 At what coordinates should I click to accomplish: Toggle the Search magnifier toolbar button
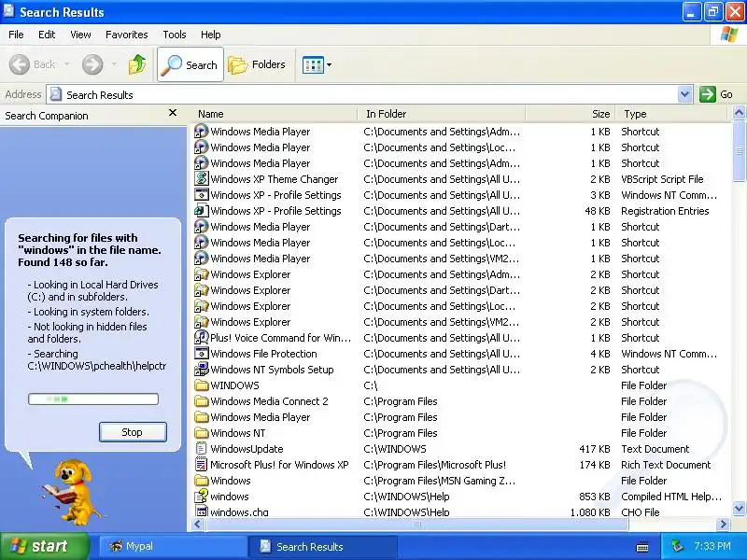click(x=190, y=64)
